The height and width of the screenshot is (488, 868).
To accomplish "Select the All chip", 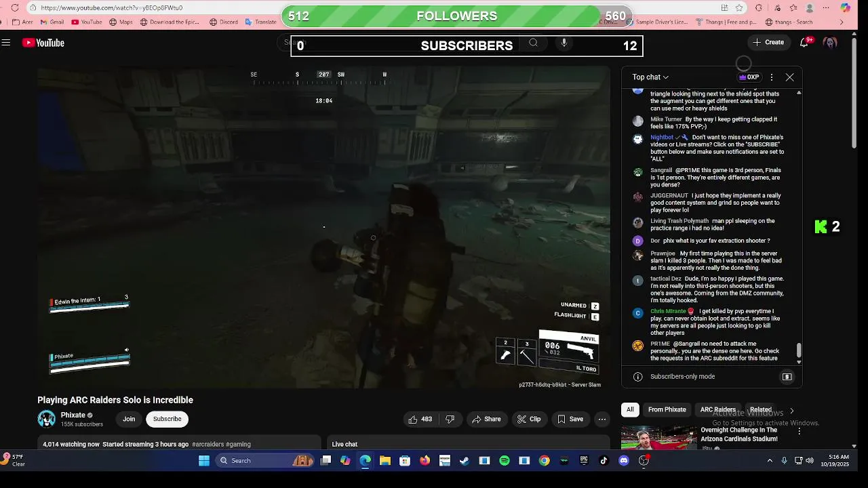I will pos(630,410).
